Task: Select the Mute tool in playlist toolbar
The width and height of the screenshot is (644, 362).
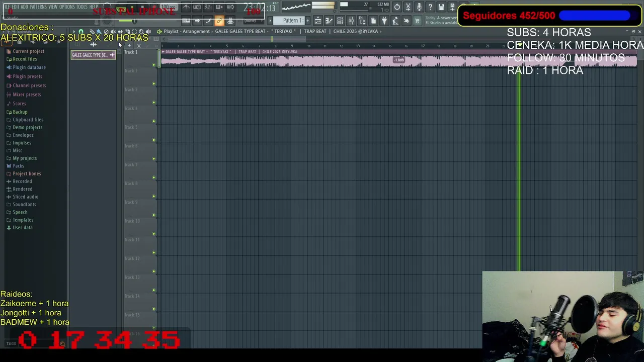Action: (113, 31)
